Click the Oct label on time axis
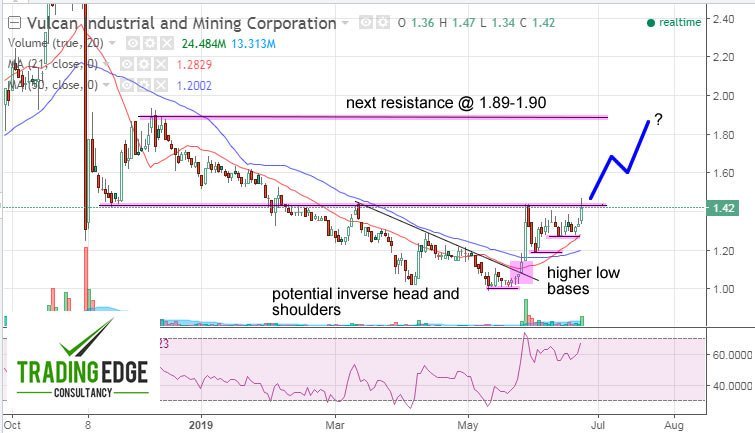Viewport: 755px width, 433px height. point(12,425)
